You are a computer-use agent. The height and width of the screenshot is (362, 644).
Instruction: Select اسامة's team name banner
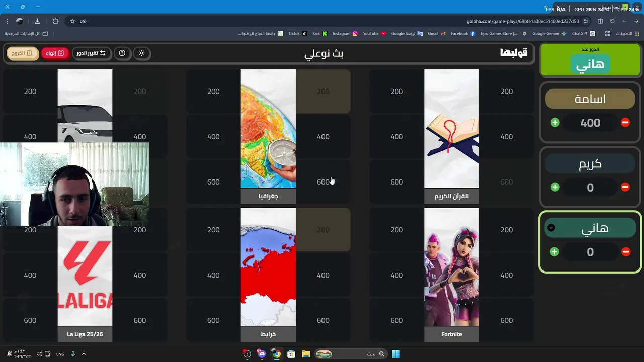[590, 99]
